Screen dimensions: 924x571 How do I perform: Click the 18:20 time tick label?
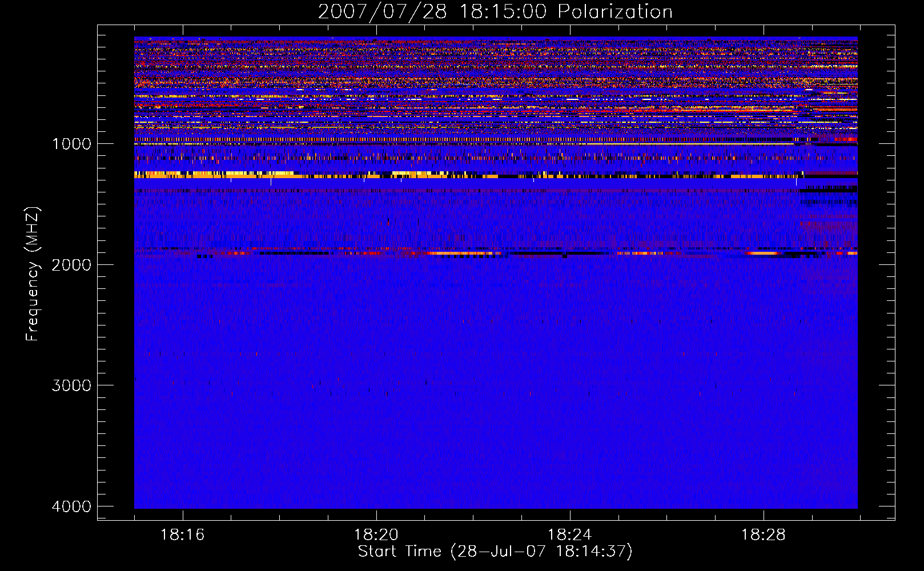(376, 535)
